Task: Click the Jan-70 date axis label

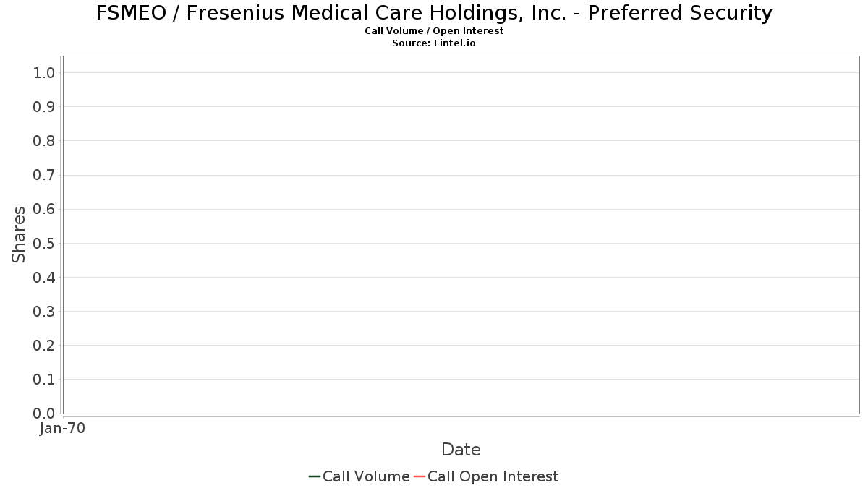Action: tap(63, 429)
